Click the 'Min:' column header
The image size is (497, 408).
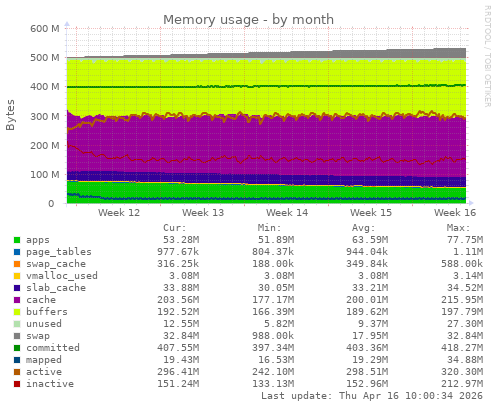pyautogui.click(x=269, y=228)
